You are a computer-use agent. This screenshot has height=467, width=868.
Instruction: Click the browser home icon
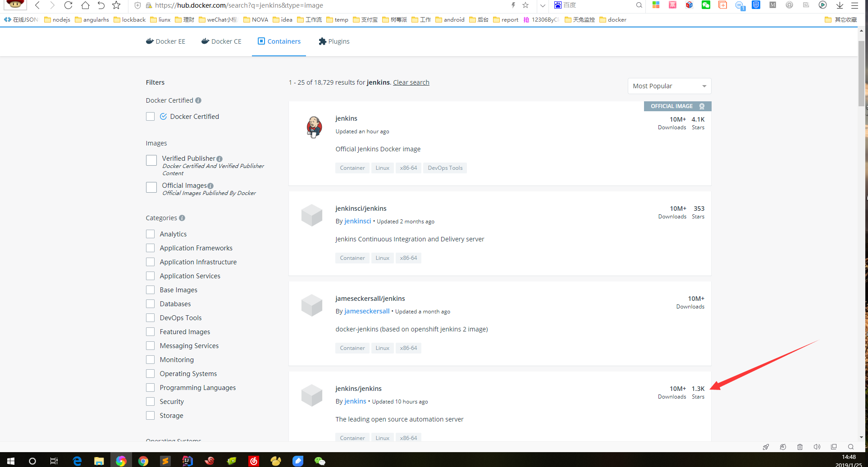[x=85, y=5]
